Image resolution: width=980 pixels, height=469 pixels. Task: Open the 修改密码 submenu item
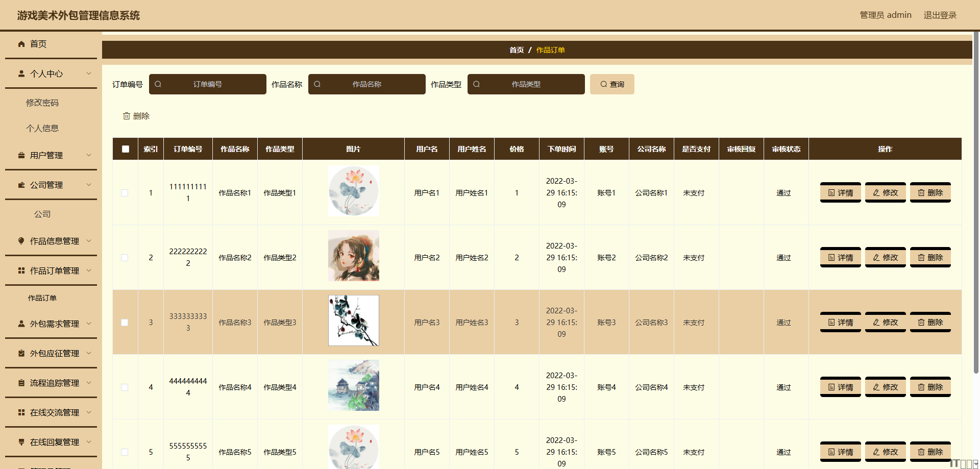click(42, 103)
